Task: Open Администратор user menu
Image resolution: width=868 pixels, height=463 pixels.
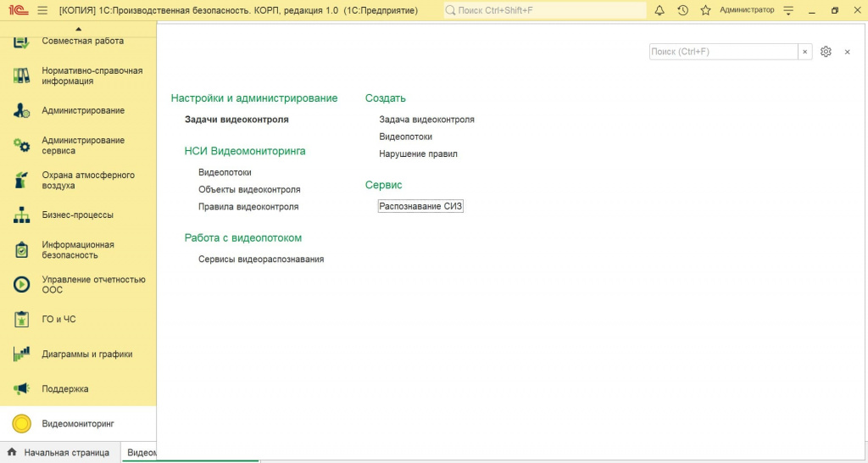Action: (747, 10)
